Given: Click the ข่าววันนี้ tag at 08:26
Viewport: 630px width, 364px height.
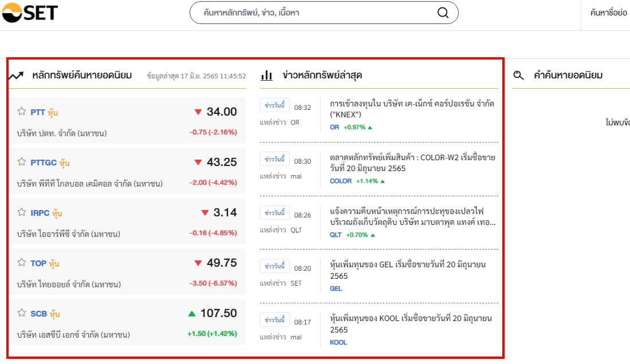Looking at the screenshot, I should pos(274,213).
